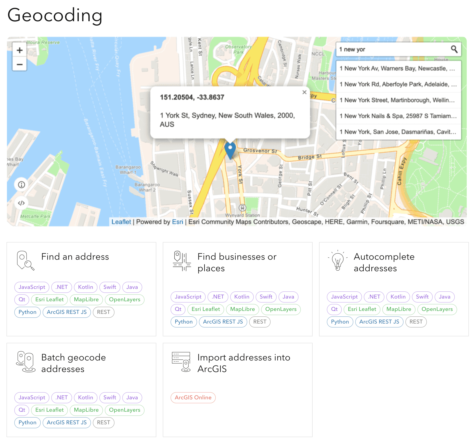Click JavaScript tag under Find an address
The image size is (476, 448).
click(32, 287)
